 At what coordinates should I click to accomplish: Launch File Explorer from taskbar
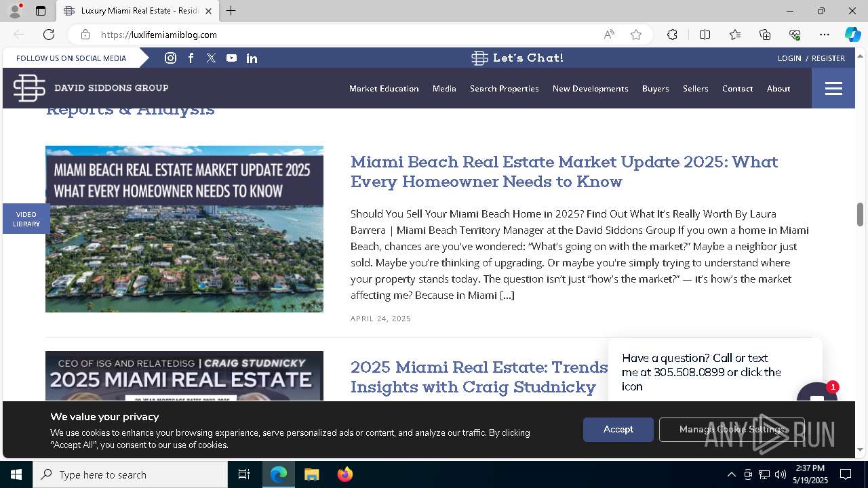coord(311,474)
